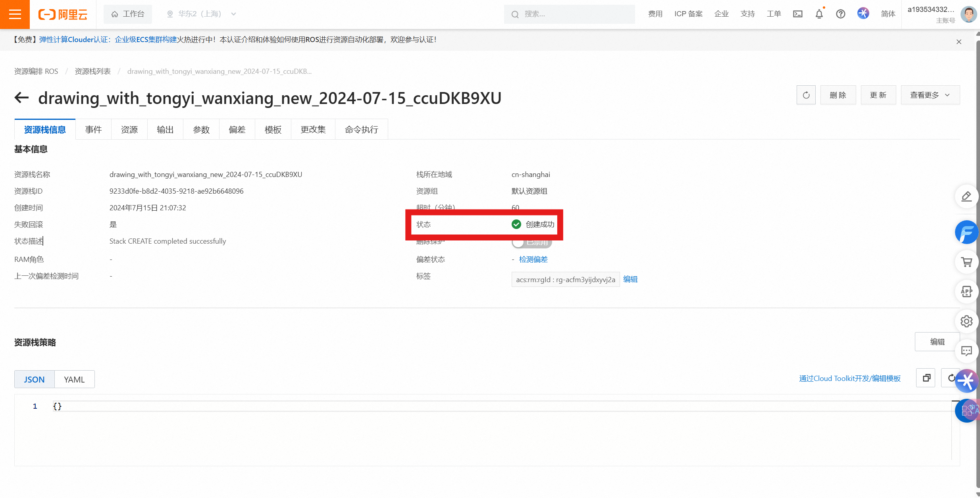Click the 检测偏差 link
This screenshot has height=498, width=980.
(533, 260)
